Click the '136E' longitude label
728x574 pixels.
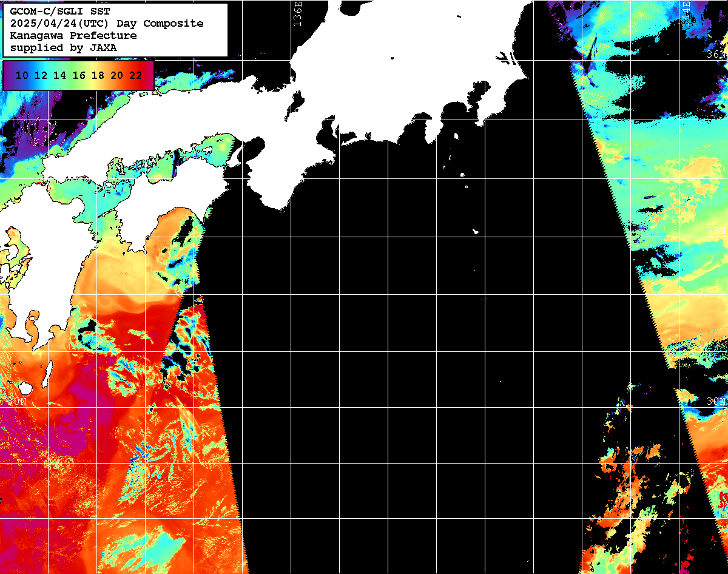[297, 13]
